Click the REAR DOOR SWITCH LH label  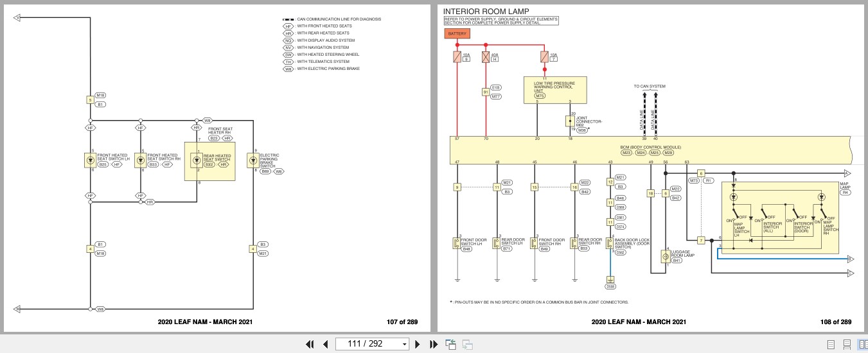[512, 241]
